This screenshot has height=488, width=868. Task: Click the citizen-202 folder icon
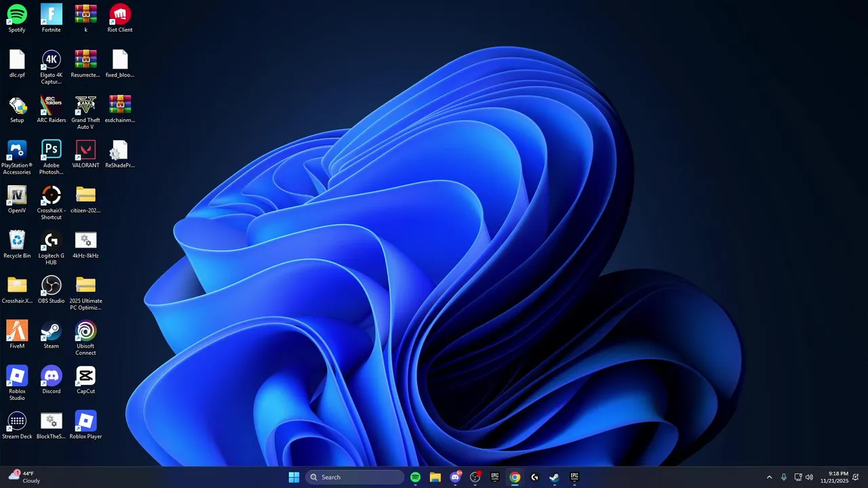click(85, 199)
